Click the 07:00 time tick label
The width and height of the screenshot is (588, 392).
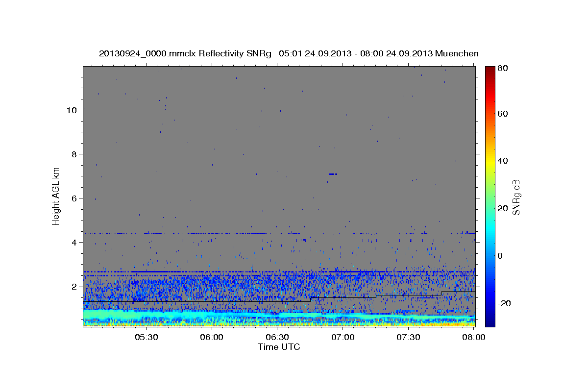[343, 337]
